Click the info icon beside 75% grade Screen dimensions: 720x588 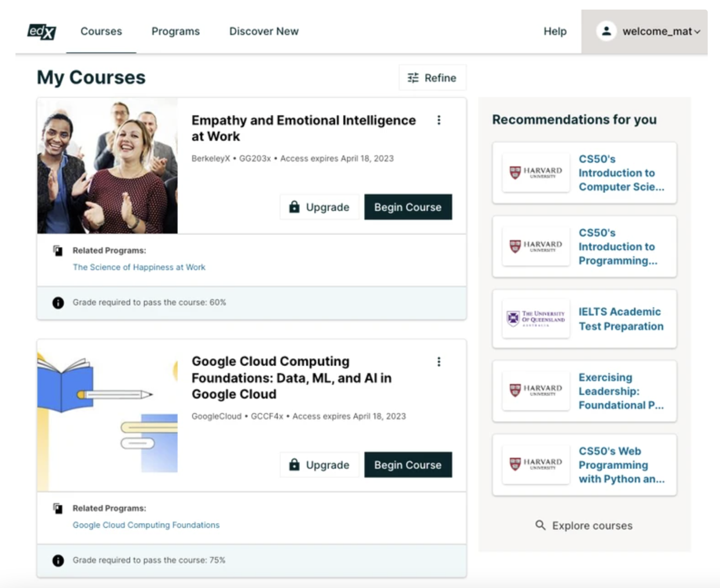58,561
